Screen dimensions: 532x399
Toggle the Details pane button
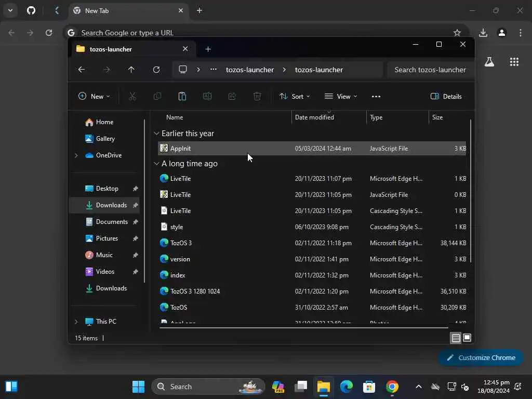point(446,96)
